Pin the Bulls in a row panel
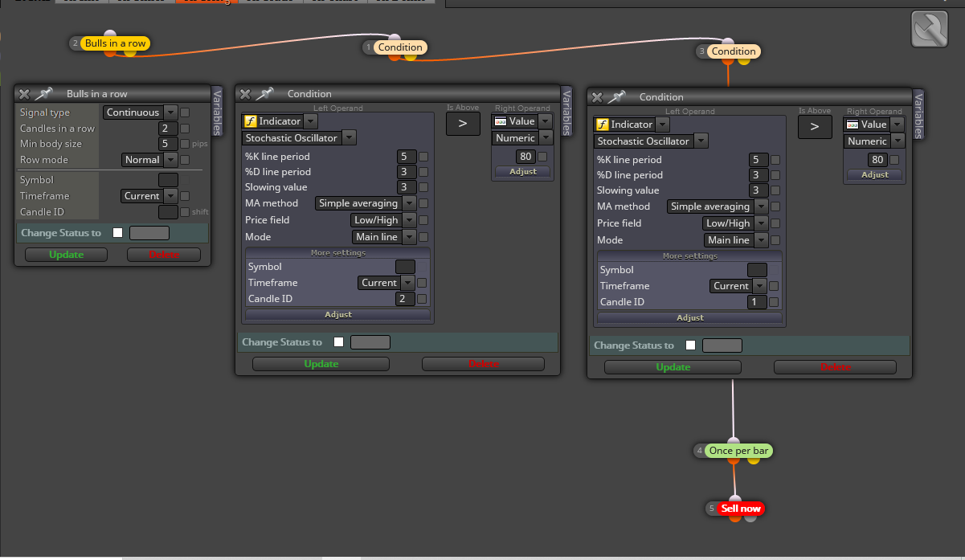 [x=43, y=94]
